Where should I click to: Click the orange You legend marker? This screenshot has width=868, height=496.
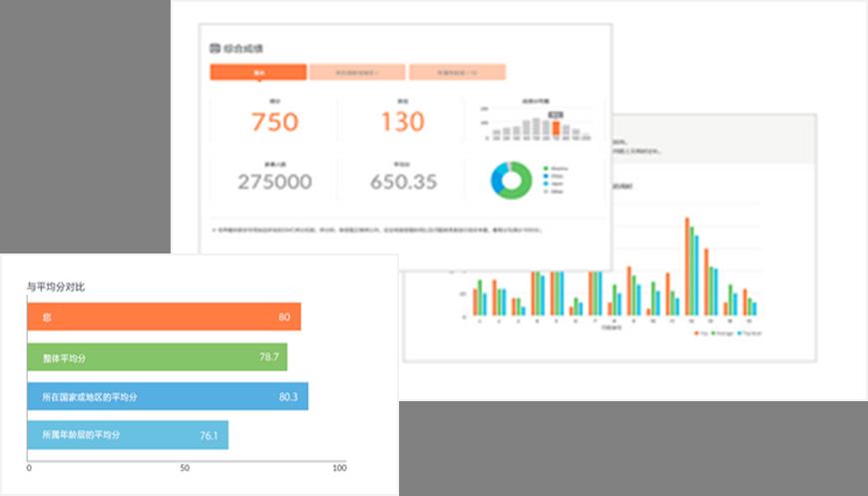click(x=695, y=332)
